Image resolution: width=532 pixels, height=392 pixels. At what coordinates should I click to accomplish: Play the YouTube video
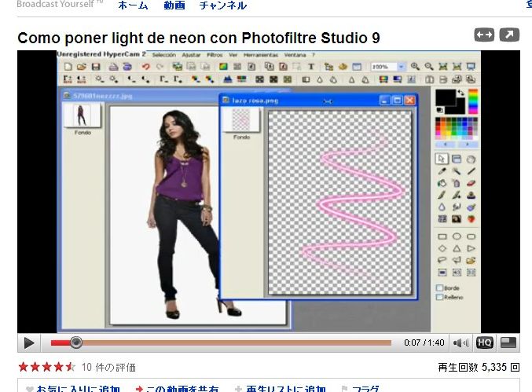(29, 343)
